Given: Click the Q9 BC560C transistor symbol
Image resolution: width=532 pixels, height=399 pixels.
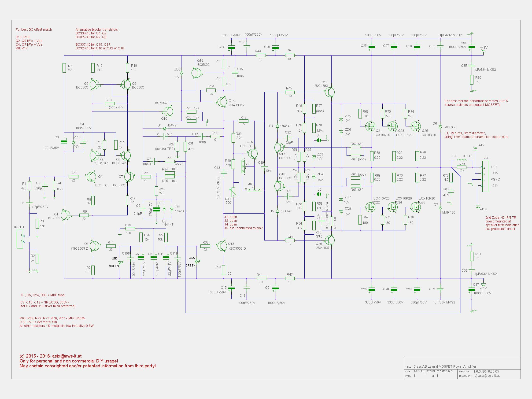Looking at the screenshot, I should [126, 85].
